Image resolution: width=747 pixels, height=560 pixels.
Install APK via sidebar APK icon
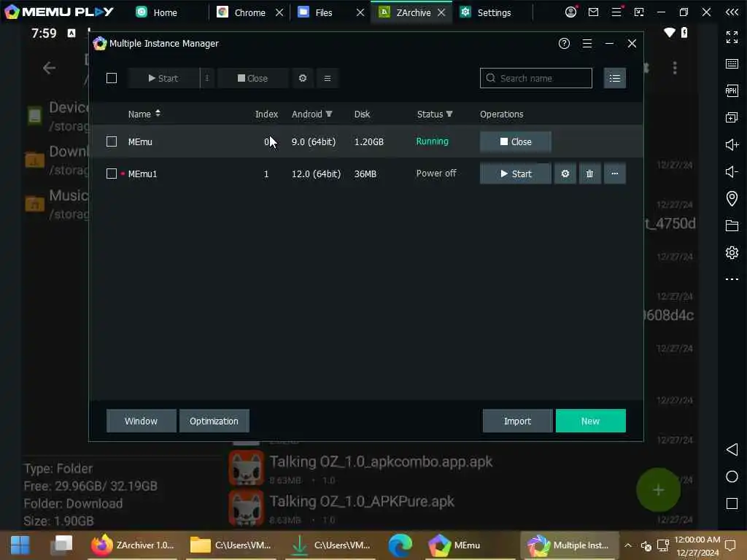click(732, 90)
